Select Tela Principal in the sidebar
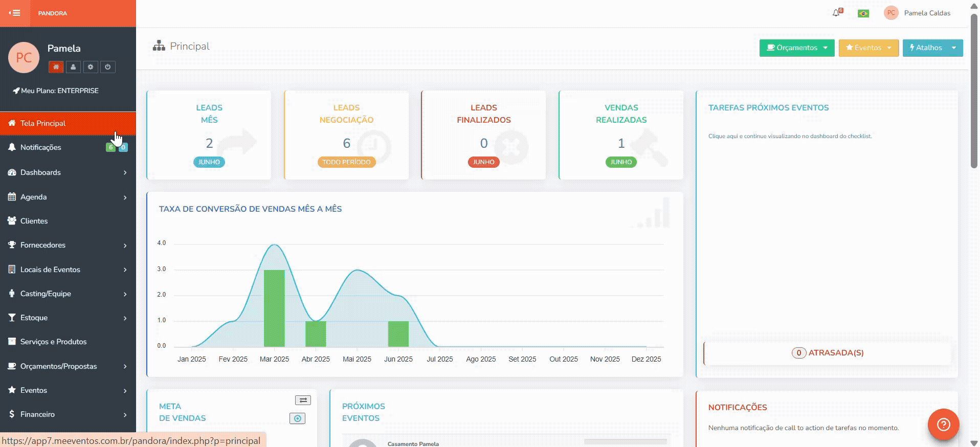 click(x=68, y=123)
